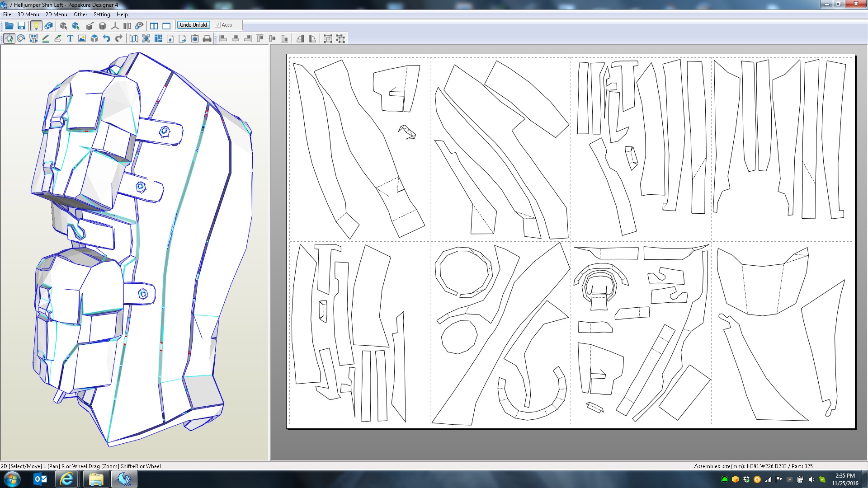
Task: Open the 3D Menu
Action: [x=28, y=14]
